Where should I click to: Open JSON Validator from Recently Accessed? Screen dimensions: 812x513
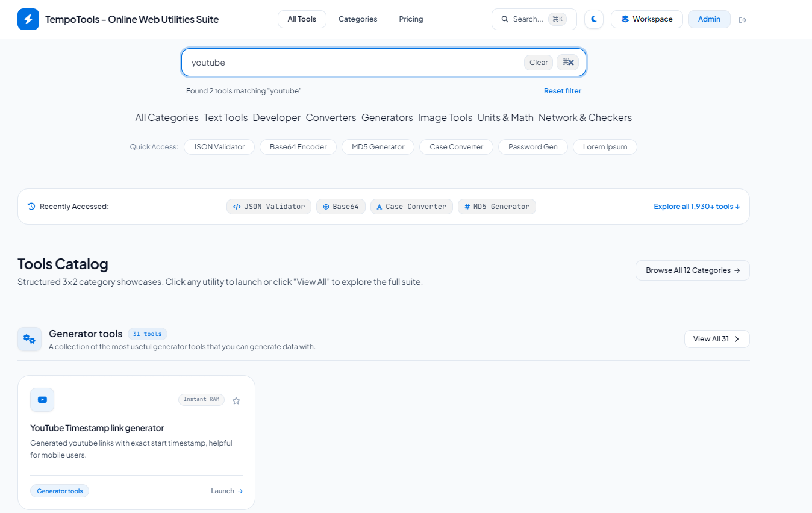[x=269, y=207]
